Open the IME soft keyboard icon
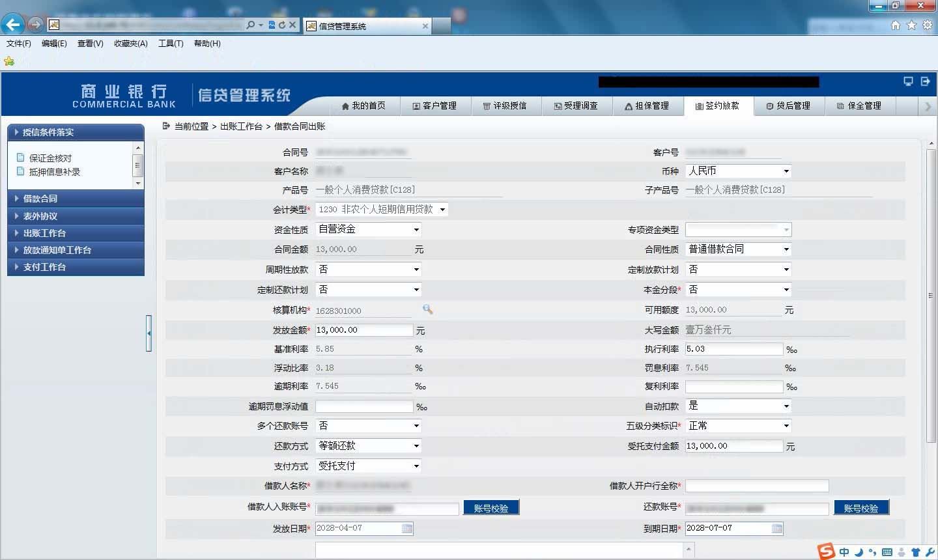 click(x=887, y=552)
